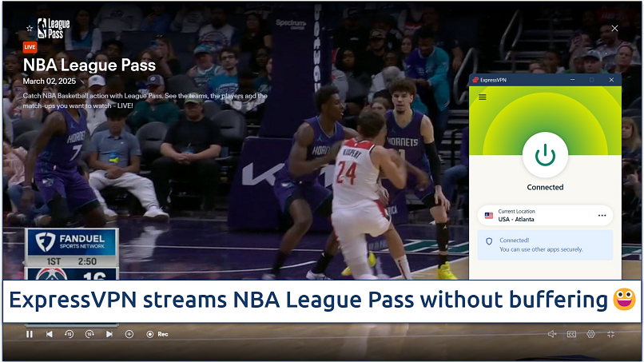Viewport: 644px width, 362px height.
Task: Click the plus add icon in player controls
Action: click(x=129, y=334)
